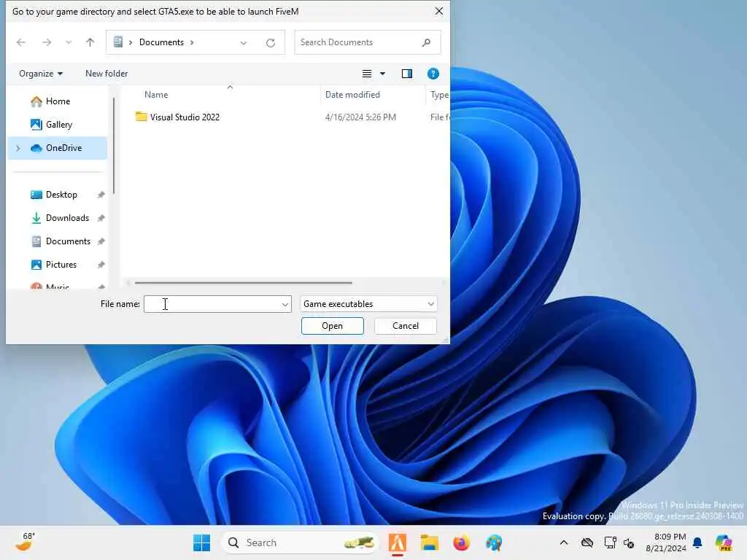747x560 pixels.
Task: Open File Explorer from the taskbar
Action: 429,542
